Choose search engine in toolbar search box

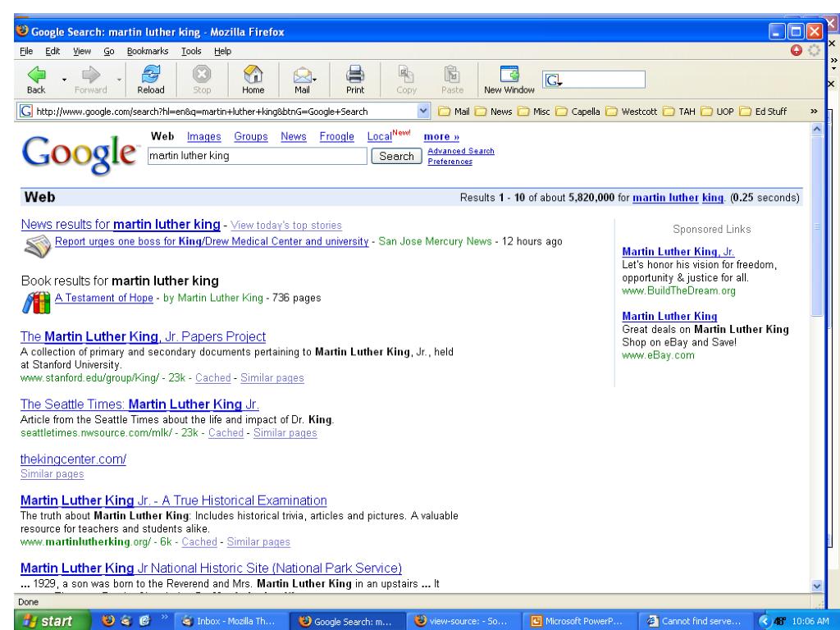point(553,80)
